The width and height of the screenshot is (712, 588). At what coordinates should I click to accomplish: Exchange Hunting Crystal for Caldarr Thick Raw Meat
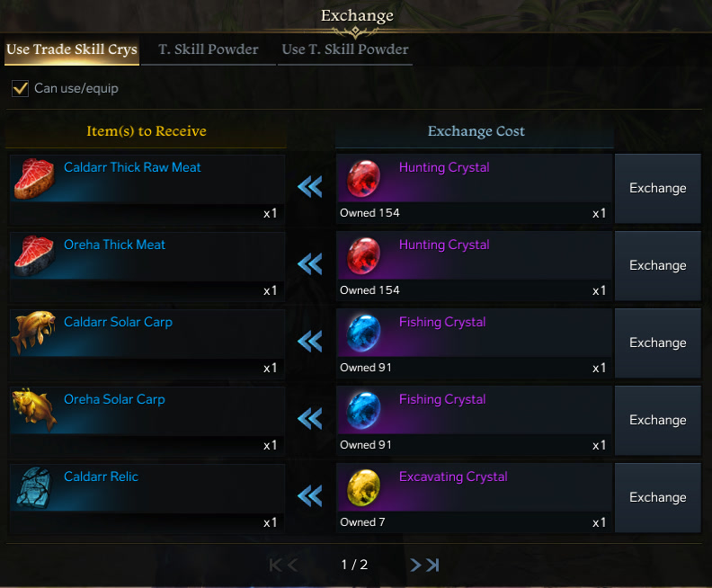click(x=657, y=188)
